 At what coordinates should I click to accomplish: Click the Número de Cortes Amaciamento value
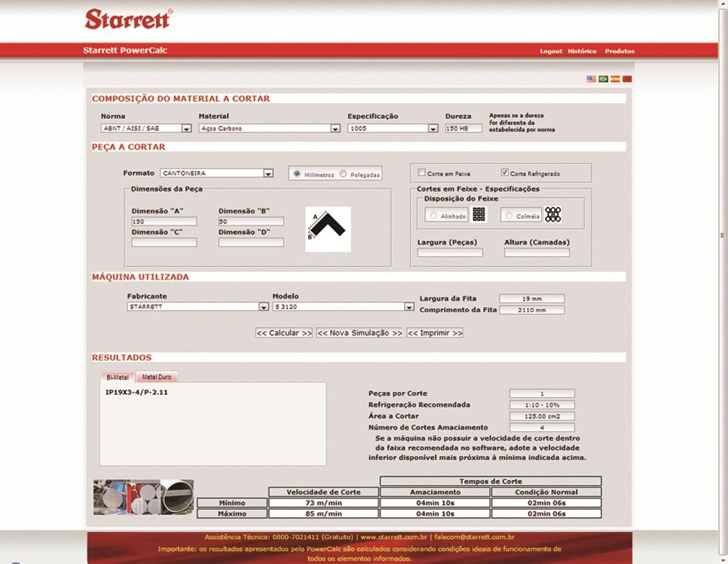(542, 427)
